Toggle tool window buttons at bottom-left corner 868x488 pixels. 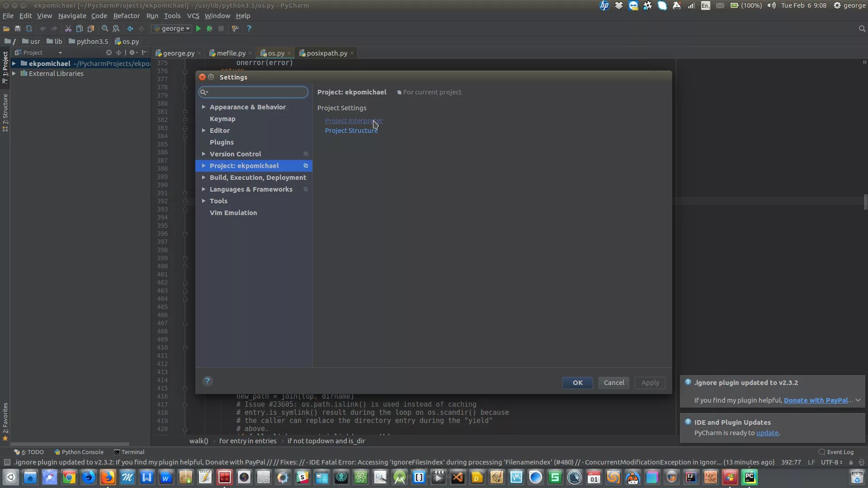click(7, 462)
